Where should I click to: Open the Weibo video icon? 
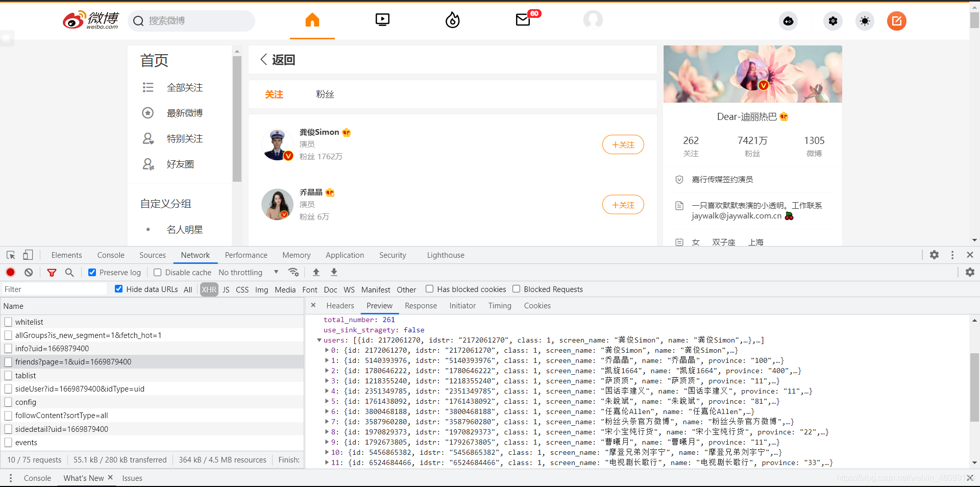click(x=382, y=20)
